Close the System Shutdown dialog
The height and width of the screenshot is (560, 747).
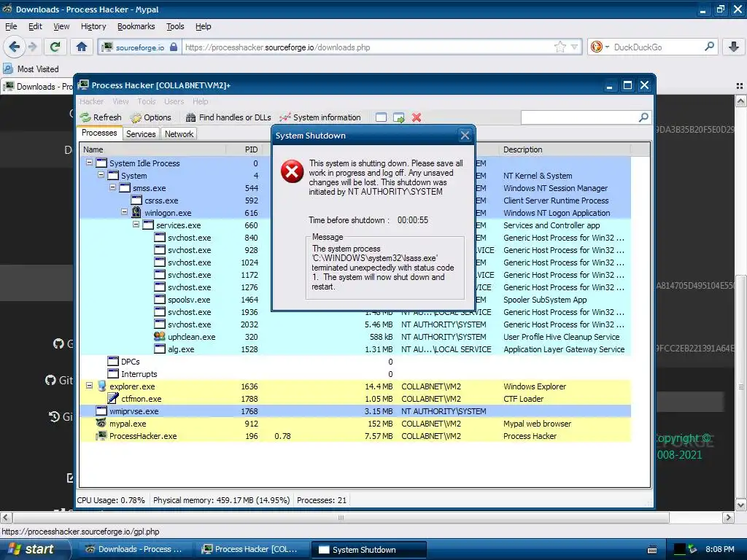point(465,136)
